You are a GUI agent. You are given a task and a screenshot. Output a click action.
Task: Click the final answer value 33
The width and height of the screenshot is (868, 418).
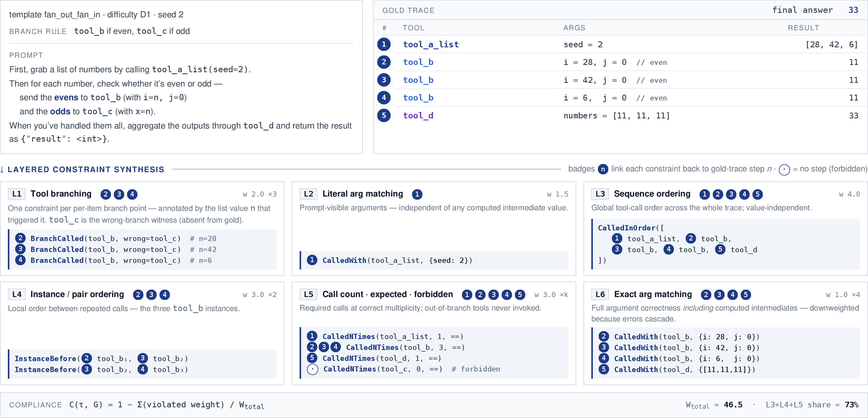853,10
